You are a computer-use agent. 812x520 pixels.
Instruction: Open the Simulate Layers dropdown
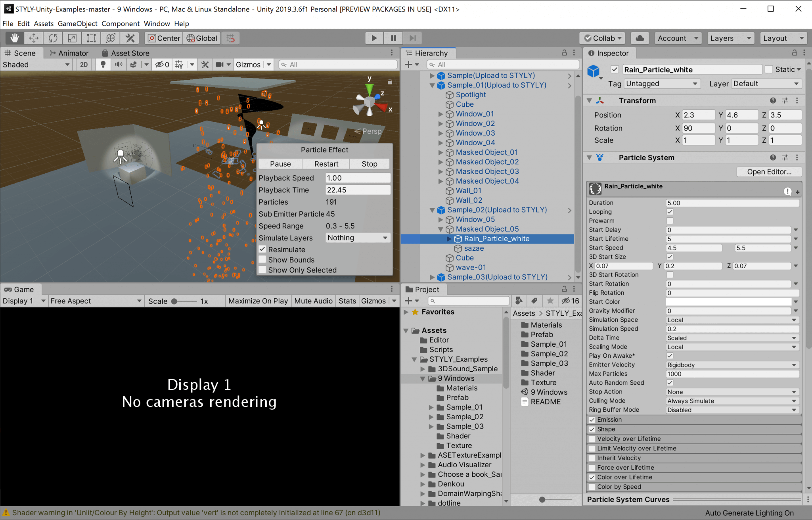tap(357, 238)
